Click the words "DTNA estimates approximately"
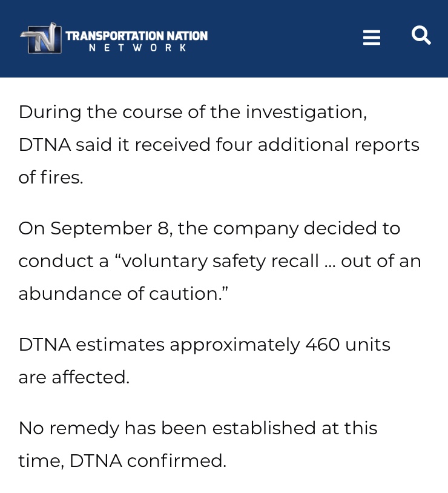 [x=159, y=345]
